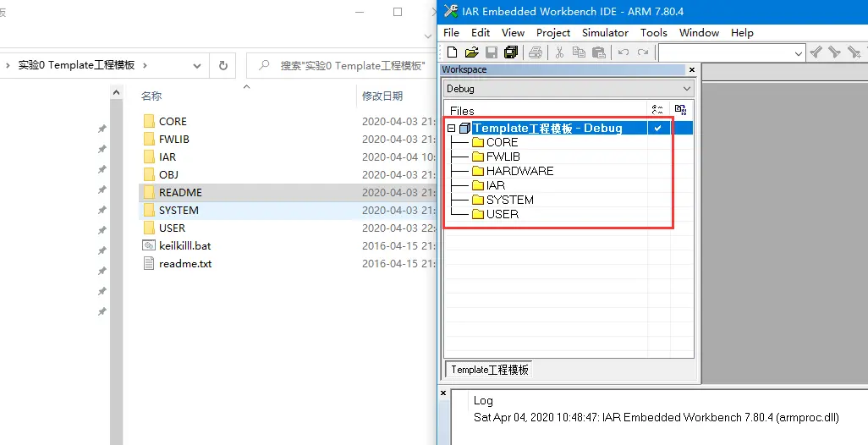Click the project cube icon in workspace
Screen dimensions: 868x445
point(465,129)
